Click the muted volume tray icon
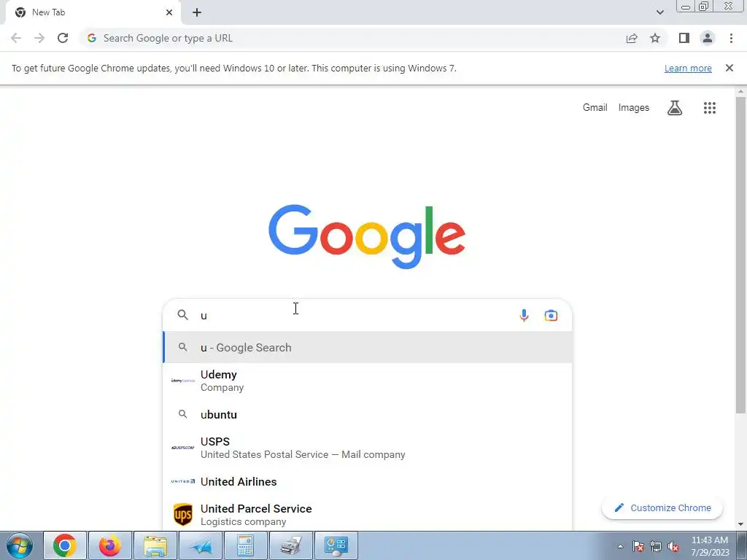 [673, 547]
